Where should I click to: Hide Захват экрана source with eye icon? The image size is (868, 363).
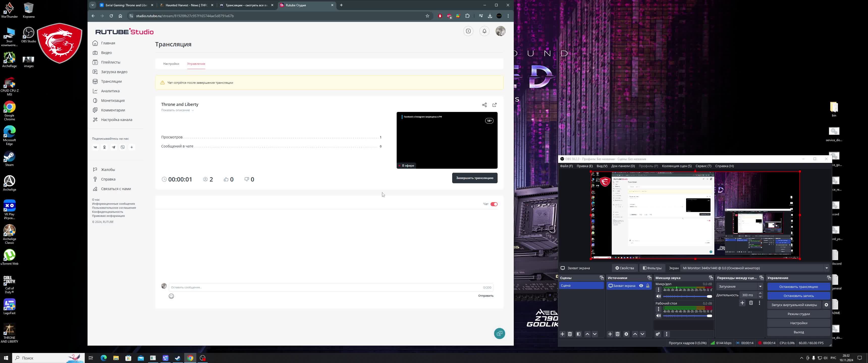[641, 286]
